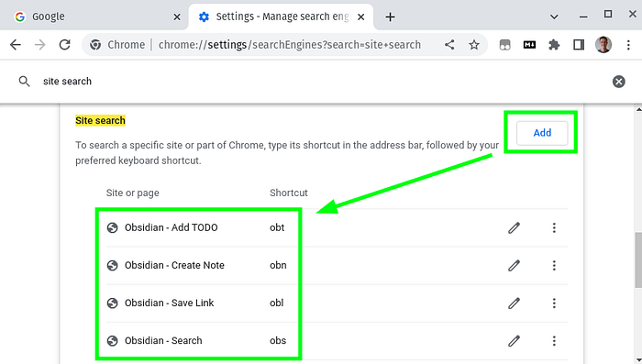The image size is (642, 364).
Task: Close the Settings tab
Action: click(x=360, y=17)
